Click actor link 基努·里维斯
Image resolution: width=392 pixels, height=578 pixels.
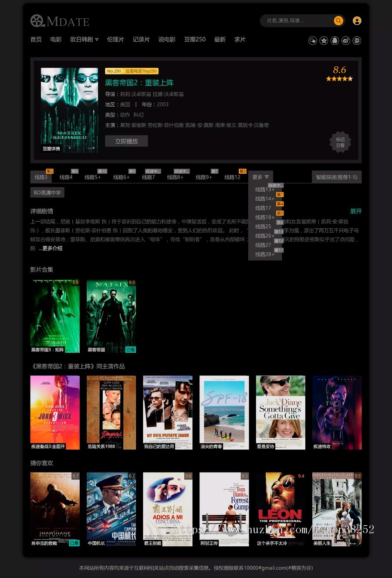pyautogui.click(x=133, y=125)
